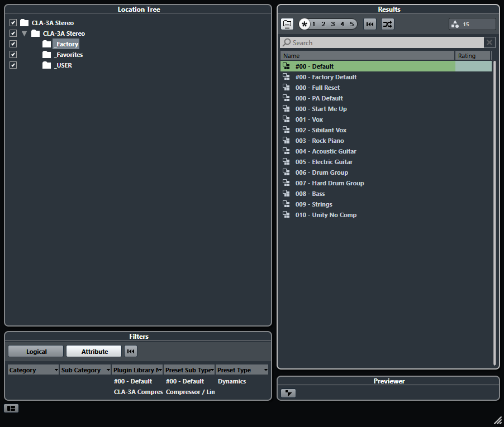This screenshot has height=427, width=504.
Task: Uncheck the _Factory folder checkbox
Action: point(13,44)
